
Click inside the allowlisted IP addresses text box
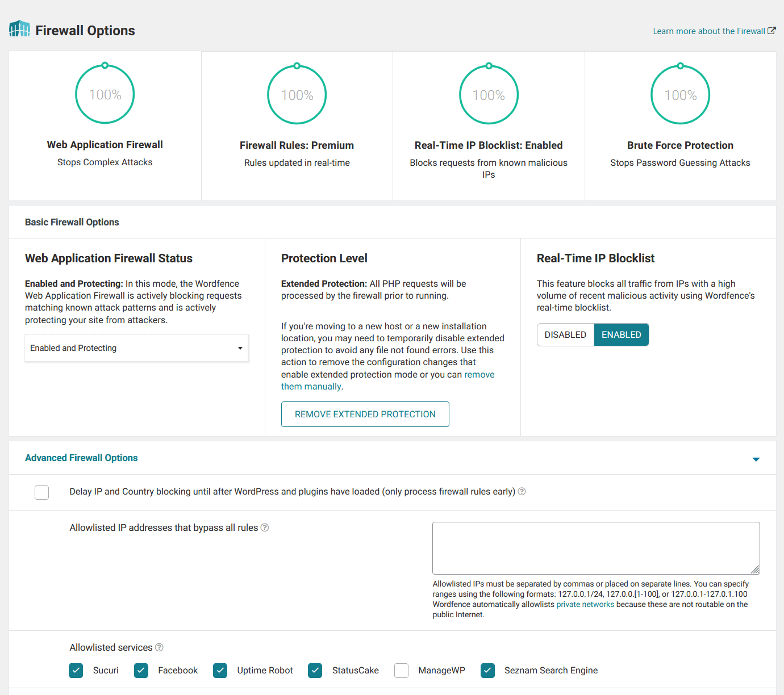point(595,547)
